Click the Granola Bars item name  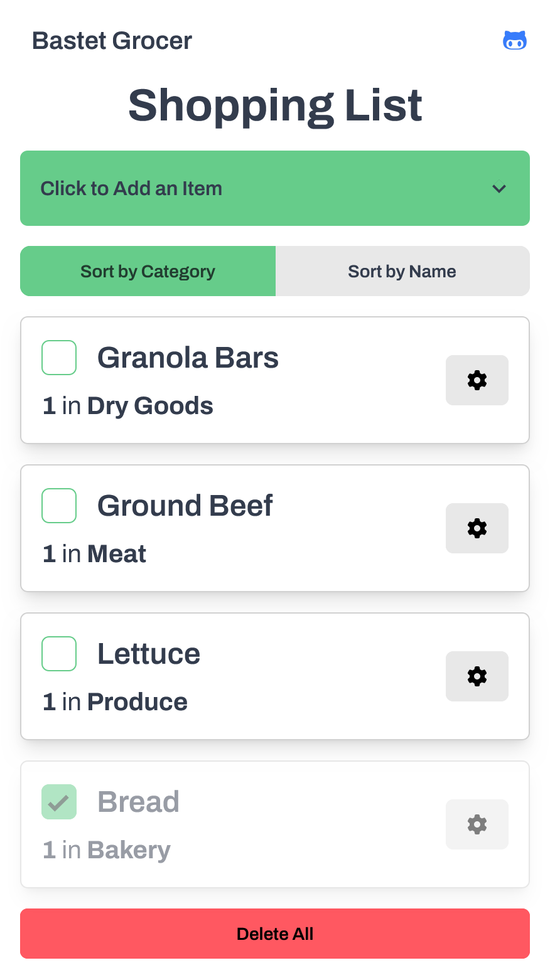click(x=188, y=358)
